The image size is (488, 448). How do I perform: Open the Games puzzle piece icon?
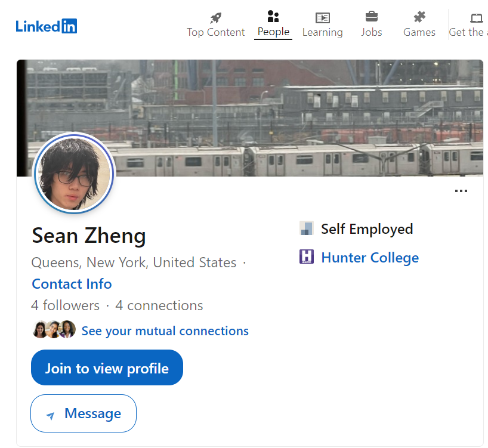click(x=419, y=17)
